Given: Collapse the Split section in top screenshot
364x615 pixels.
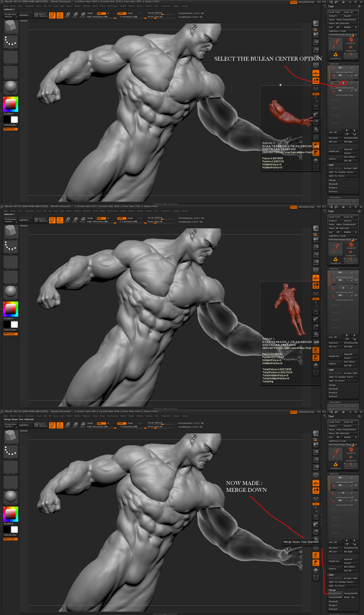Looking at the screenshot, I should 331,165.
